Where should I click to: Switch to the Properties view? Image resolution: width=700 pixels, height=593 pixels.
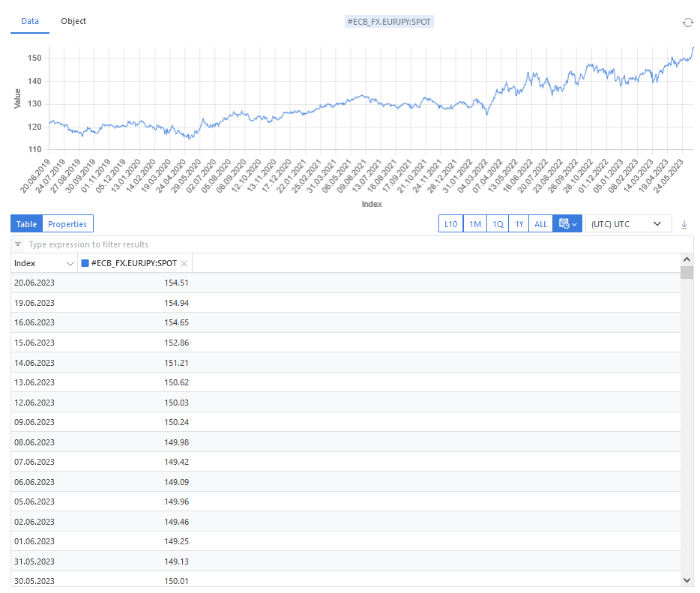tap(67, 224)
